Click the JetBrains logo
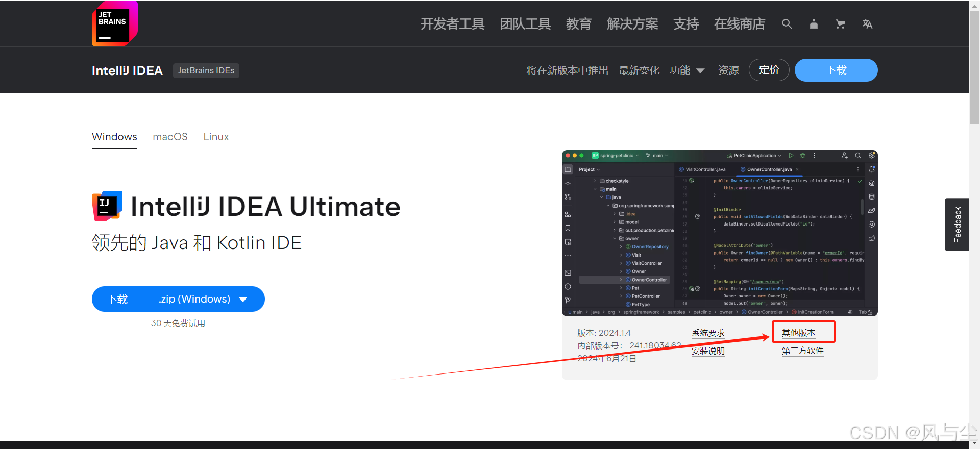This screenshot has width=980, height=449. coord(114,23)
